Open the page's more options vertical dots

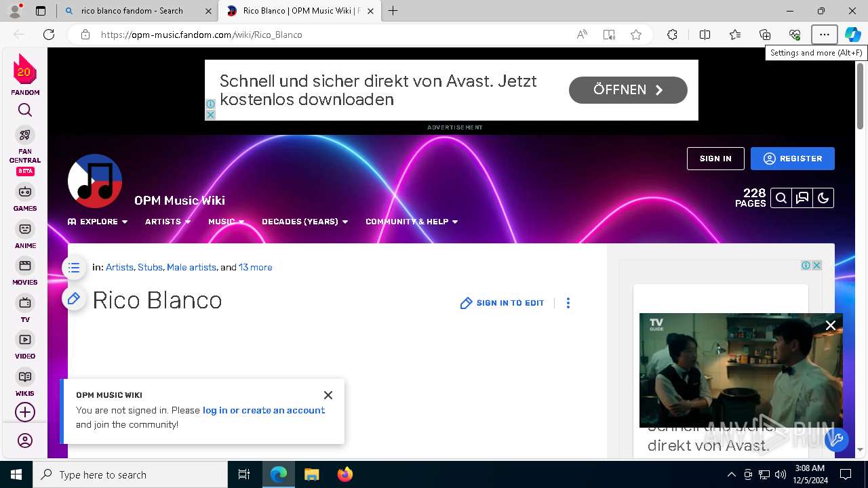pyautogui.click(x=568, y=303)
